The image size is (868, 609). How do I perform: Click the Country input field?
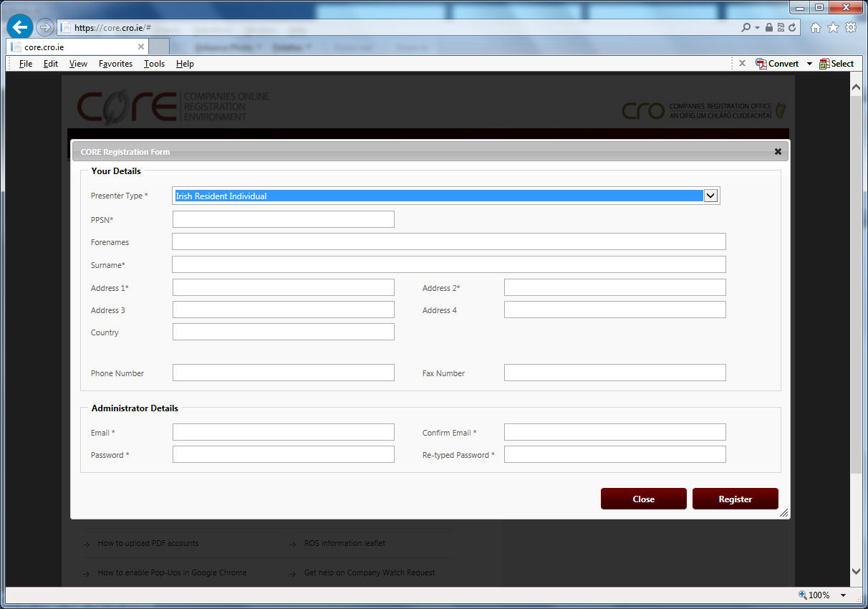pos(284,332)
